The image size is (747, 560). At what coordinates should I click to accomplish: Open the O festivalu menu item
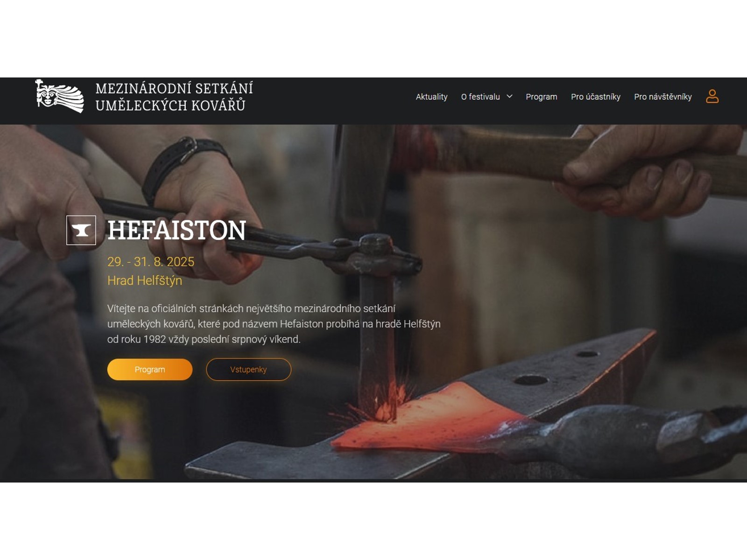click(x=480, y=97)
